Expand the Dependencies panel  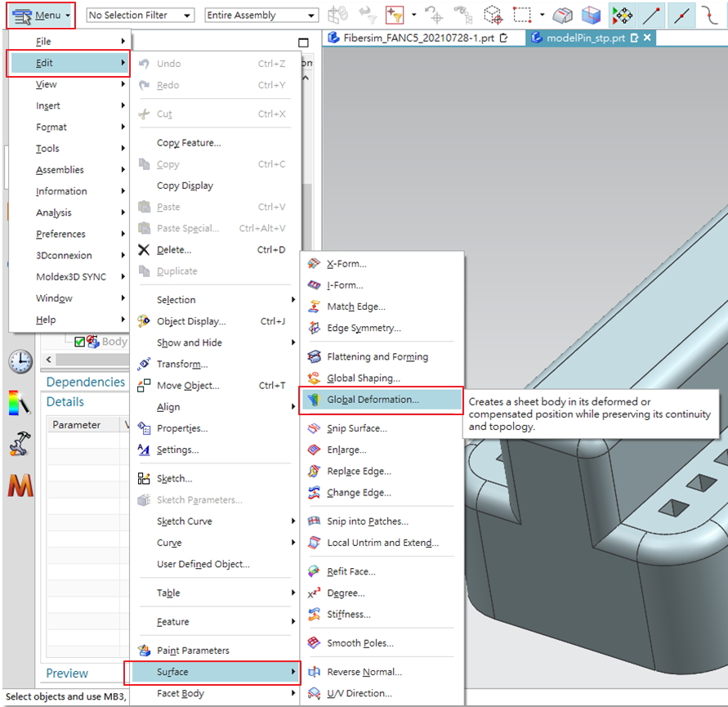click(x=86, y=382)
